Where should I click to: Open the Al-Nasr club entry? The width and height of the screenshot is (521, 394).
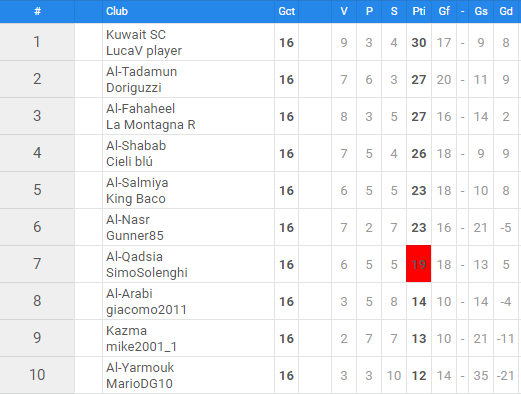tap(128, 220)
